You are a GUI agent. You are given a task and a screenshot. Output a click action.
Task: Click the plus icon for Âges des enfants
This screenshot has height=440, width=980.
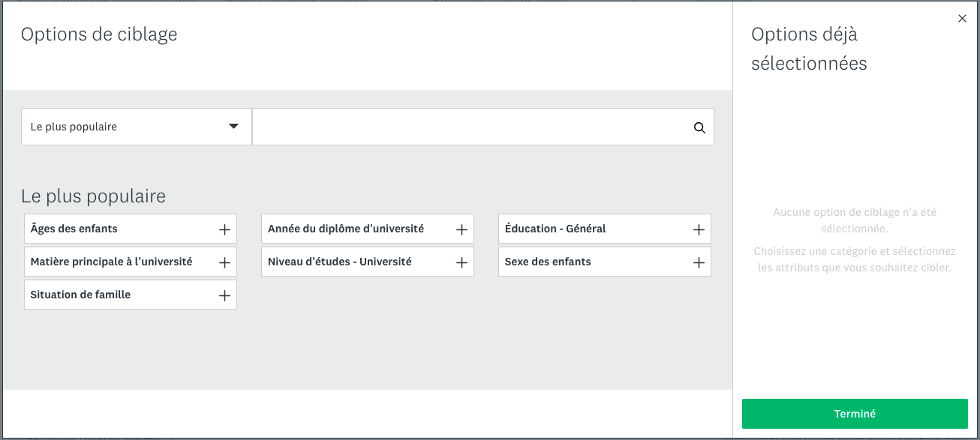[x=224, y=229]
